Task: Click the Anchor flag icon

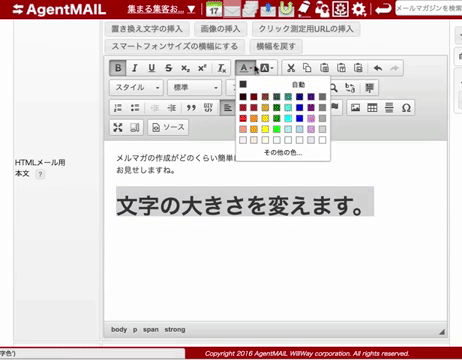Action: (335, 107)
